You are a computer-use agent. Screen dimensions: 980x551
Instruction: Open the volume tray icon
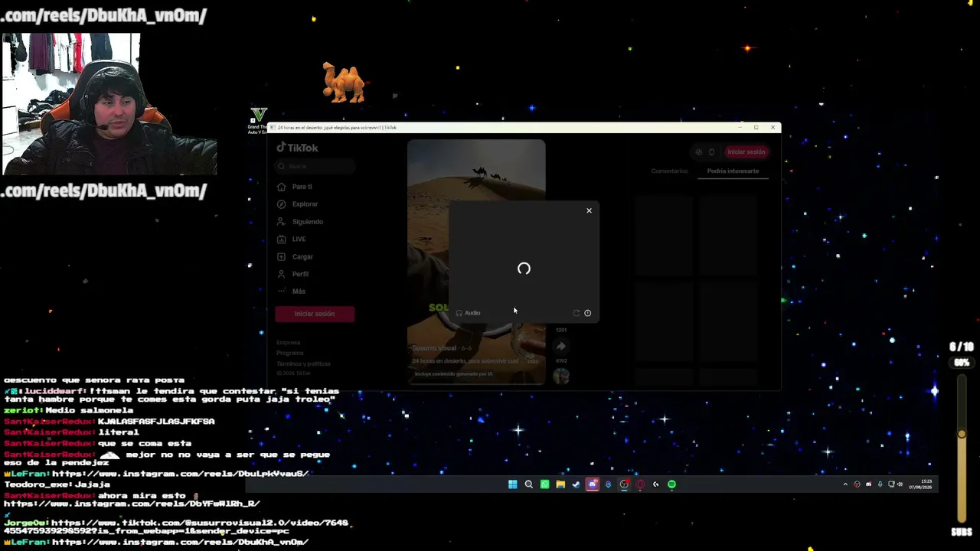coord(900,484)
